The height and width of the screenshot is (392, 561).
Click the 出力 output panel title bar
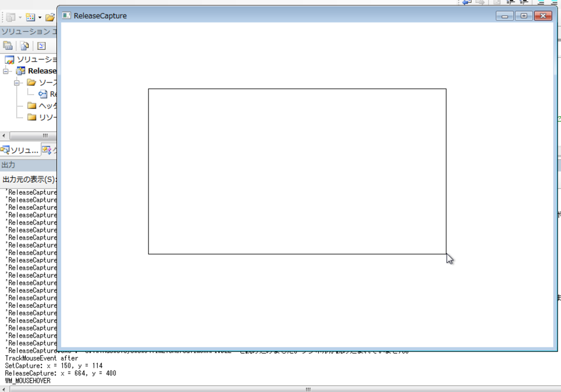[x=28, y=165]
